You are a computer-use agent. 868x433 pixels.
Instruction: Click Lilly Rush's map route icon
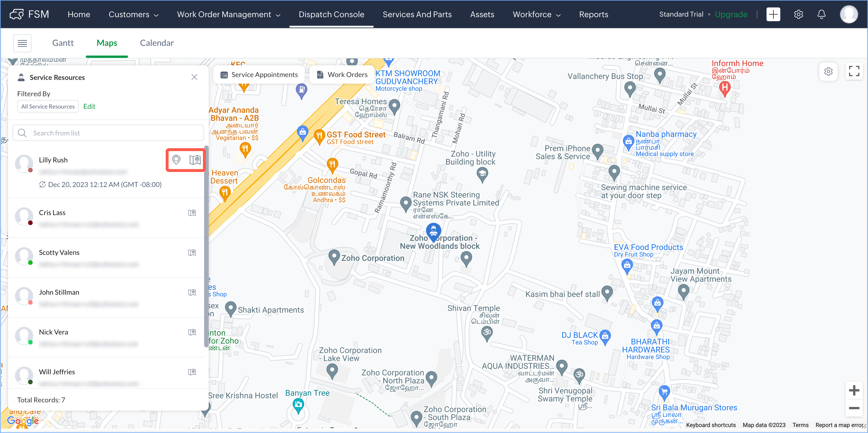click(x=195, y=160)
